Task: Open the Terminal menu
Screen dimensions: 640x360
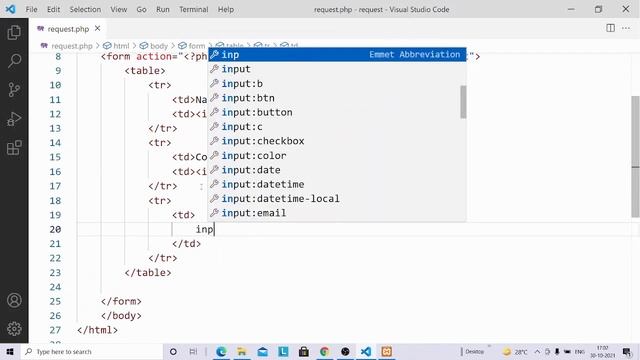Action: (x=193, y=9)
